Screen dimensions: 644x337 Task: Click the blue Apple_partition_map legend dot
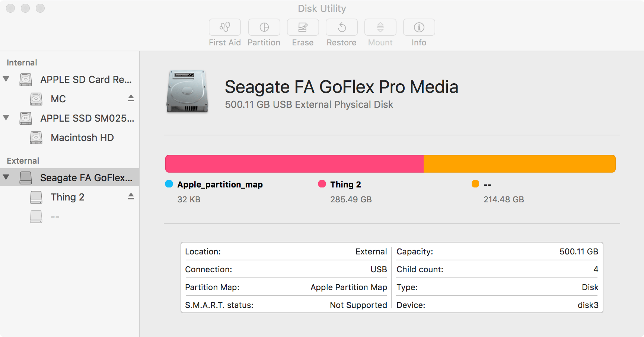(x=169, y=184)
